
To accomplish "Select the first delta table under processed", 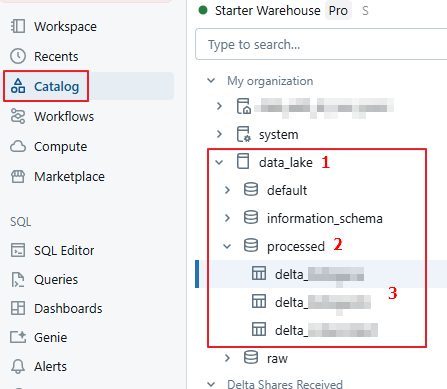I will coord(319,274).
